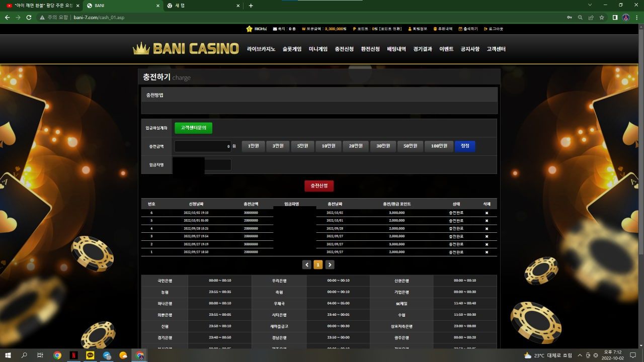Click the 충전금액 amount input field
Viewport: 644px width, 362px height.
[x=203, y=146]
